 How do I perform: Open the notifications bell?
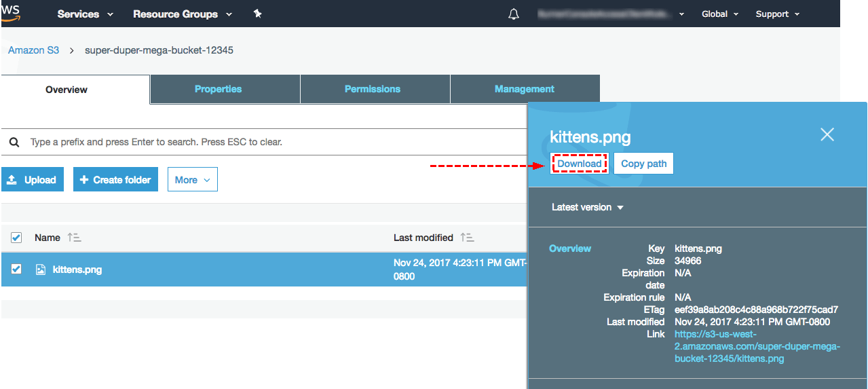(514, 14)
